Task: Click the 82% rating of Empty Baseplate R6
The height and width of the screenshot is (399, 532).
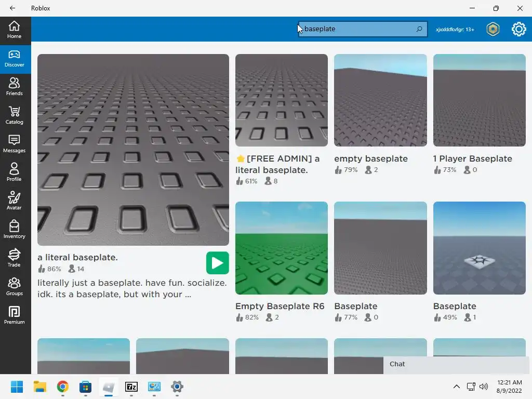Action: click(x=247, y=317)
